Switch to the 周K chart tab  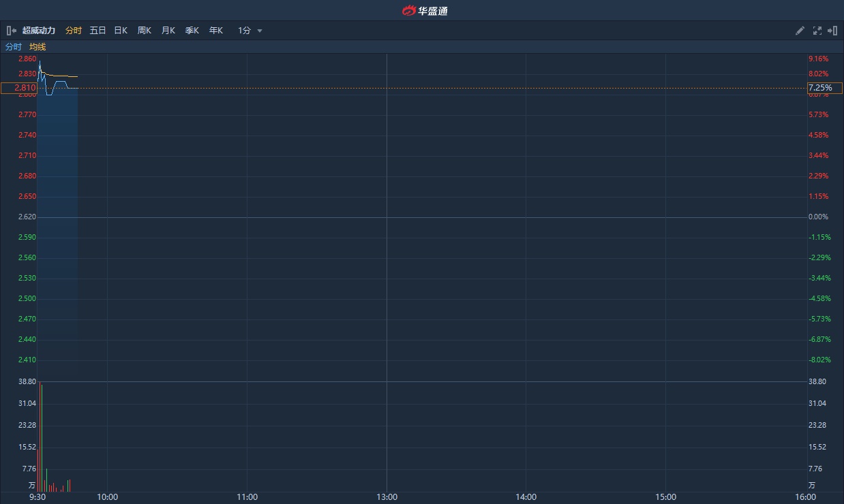point(145,31)
